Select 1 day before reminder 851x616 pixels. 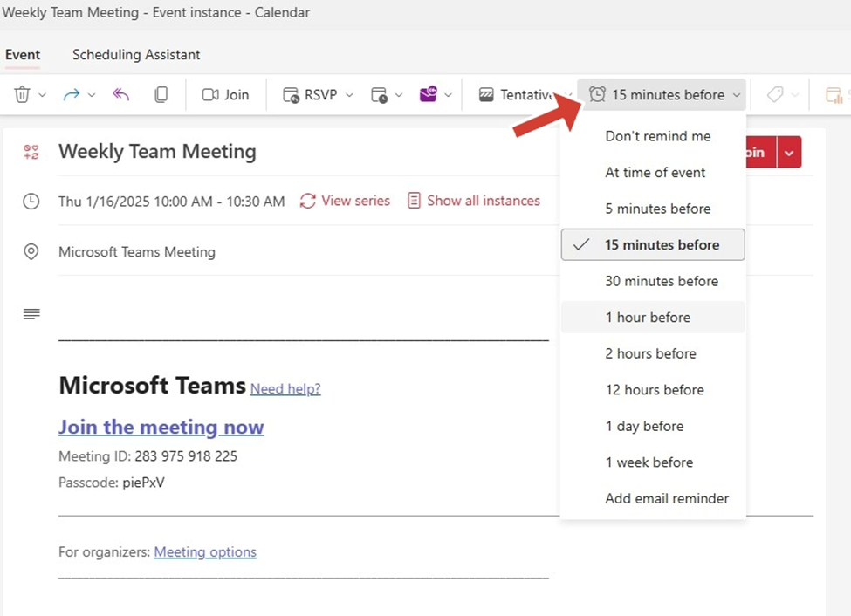click(653, 426)
